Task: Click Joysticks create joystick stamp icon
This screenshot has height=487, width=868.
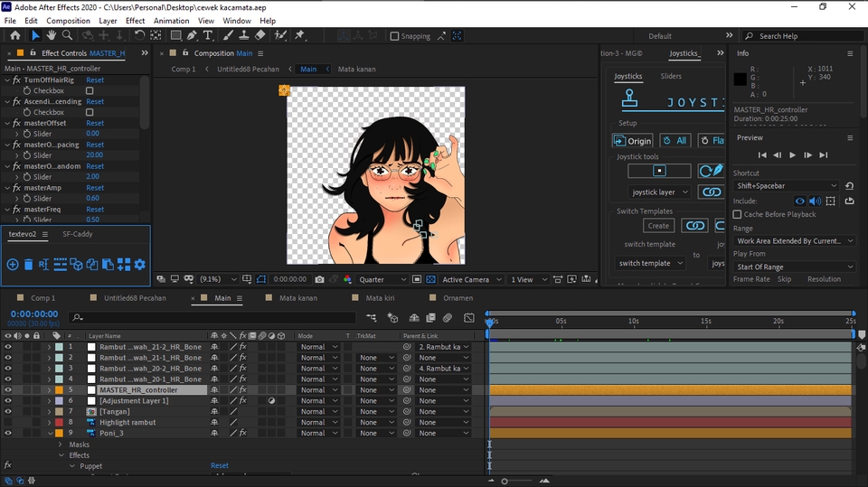Action: coord(629,99)
